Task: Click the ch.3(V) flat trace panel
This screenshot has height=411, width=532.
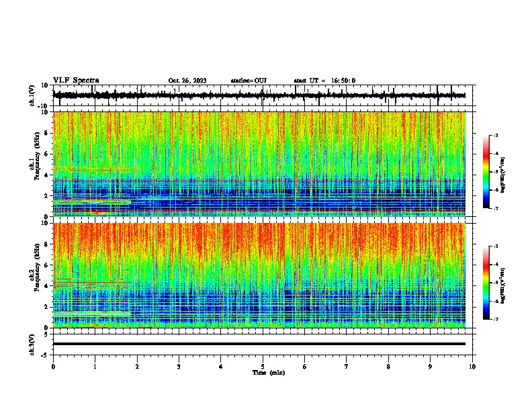Action: pos(263,345)
